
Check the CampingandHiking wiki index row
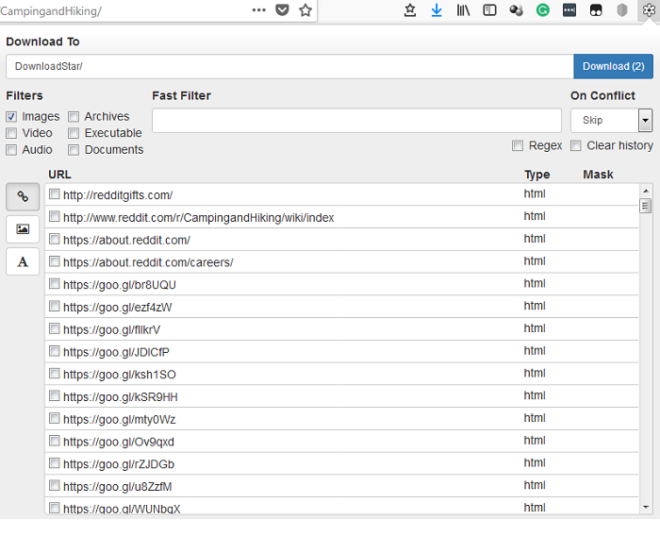coord(54,216)
